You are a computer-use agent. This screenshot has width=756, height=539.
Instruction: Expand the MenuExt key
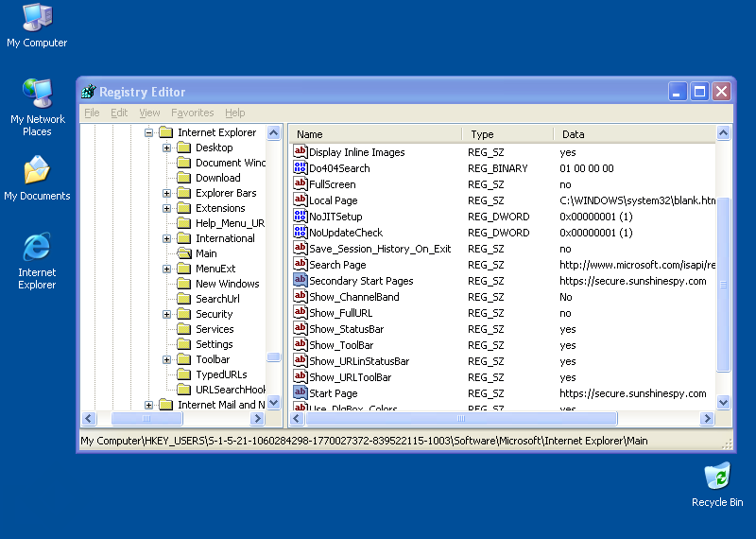click(x=167, y=269)
